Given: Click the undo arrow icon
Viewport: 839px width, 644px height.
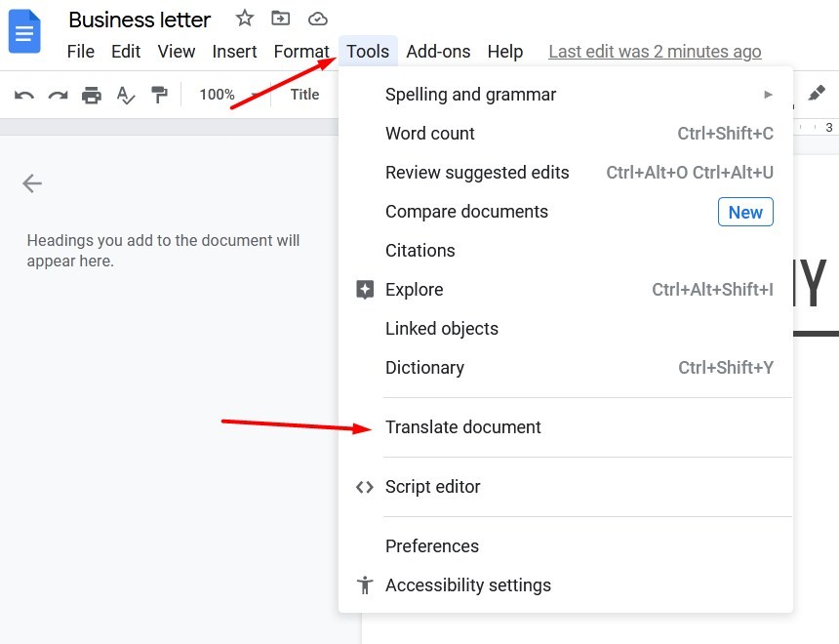Looking at the screenshot, I should pyautogui.click(x=24, y=95).
